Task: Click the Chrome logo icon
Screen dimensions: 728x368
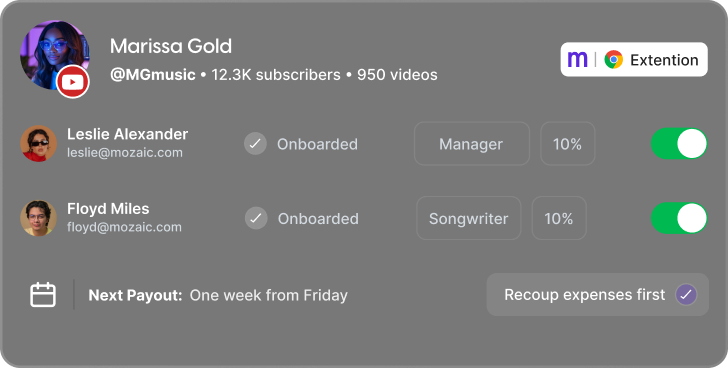Action: [x=613, y=59]
